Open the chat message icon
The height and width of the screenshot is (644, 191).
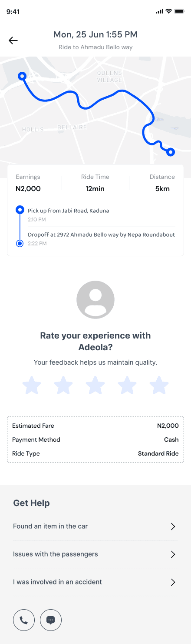click(x=51, y=620)
